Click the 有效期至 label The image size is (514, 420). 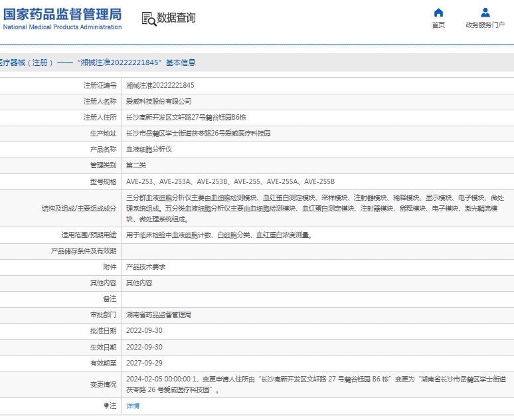(x=103, y=364)
